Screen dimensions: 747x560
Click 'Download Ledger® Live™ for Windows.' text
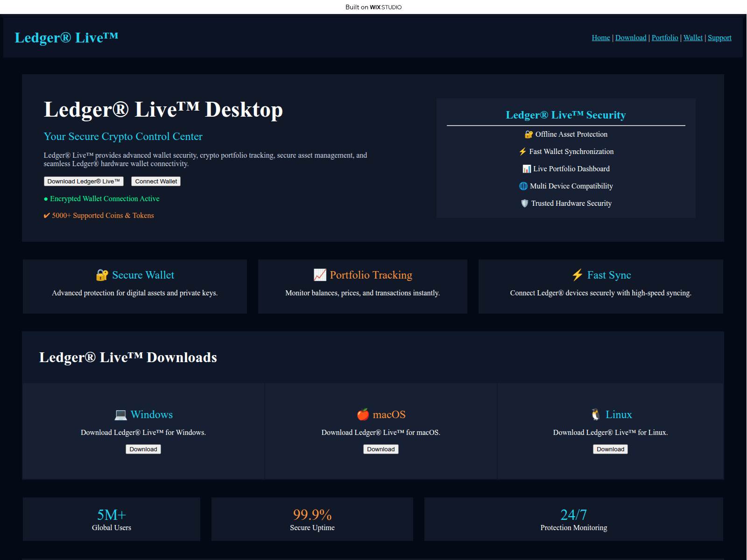(x=143, y=433)
